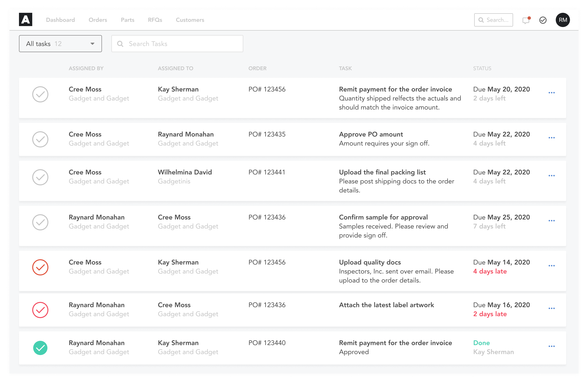Open more options for Approve PO amount
Screen dimensions: 588x383
click(x=551, y=138)
